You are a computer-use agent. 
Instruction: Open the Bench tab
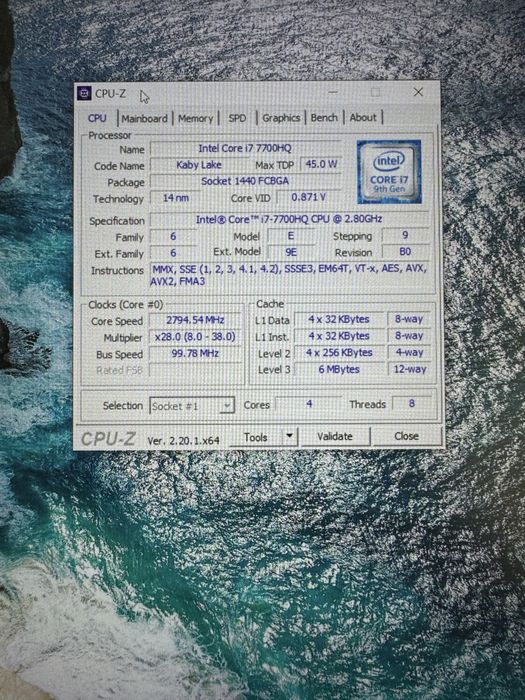coord(324,117)
